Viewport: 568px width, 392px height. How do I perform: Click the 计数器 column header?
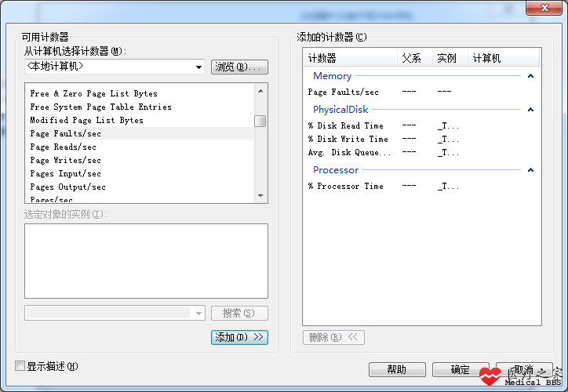350,58
